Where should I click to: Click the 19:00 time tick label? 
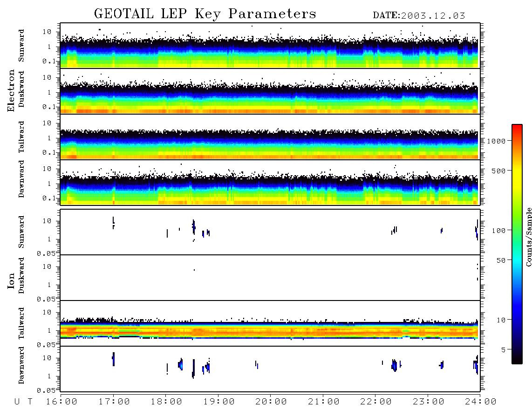(219, 402)
